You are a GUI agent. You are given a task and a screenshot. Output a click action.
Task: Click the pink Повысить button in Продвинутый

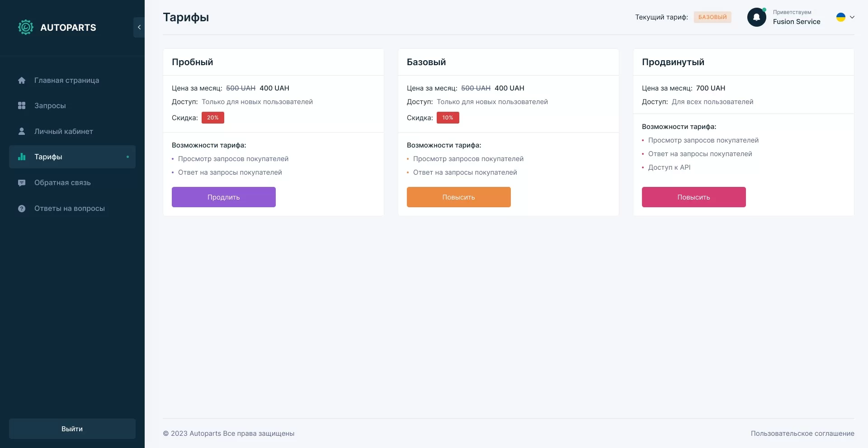[x=694, y=197]
